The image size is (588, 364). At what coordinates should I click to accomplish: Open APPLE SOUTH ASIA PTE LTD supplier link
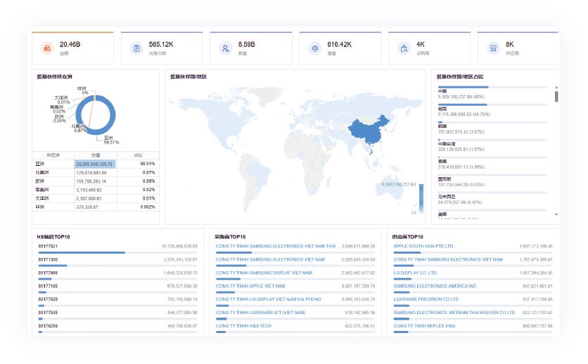pos(423,246)
